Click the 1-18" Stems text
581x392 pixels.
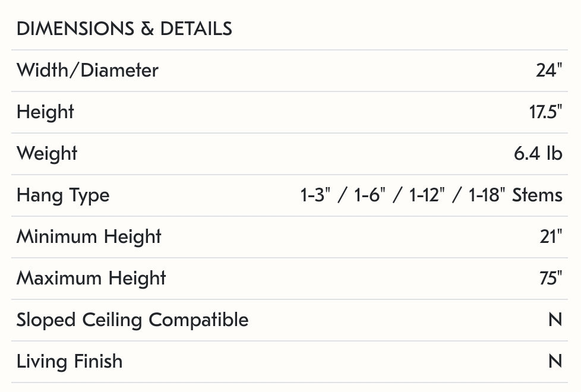515,195
